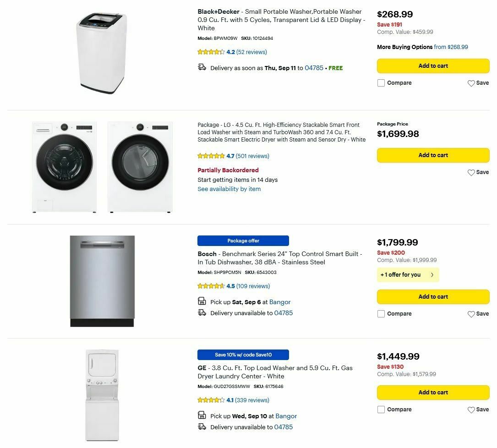The image size is (497, 448).
Task: Add the LG package to cart
Action: (x=432, y=155)
